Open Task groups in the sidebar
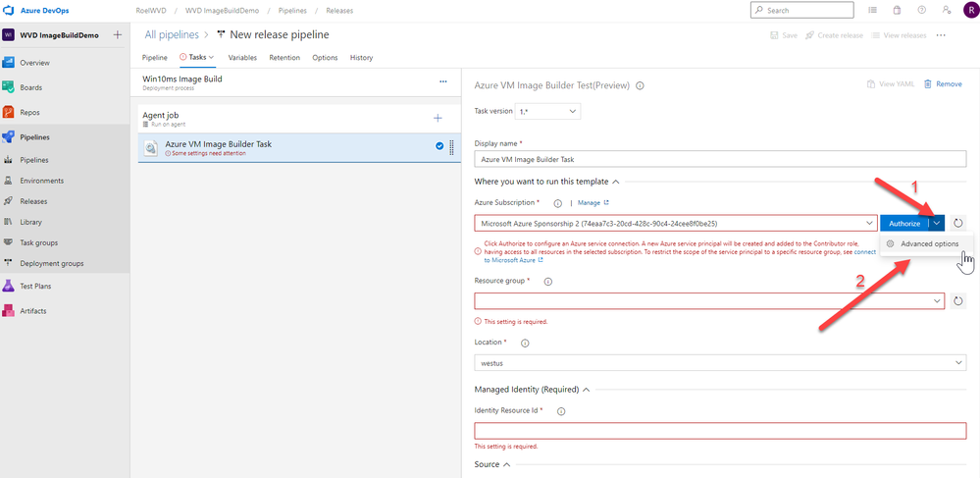 point(39,242)
